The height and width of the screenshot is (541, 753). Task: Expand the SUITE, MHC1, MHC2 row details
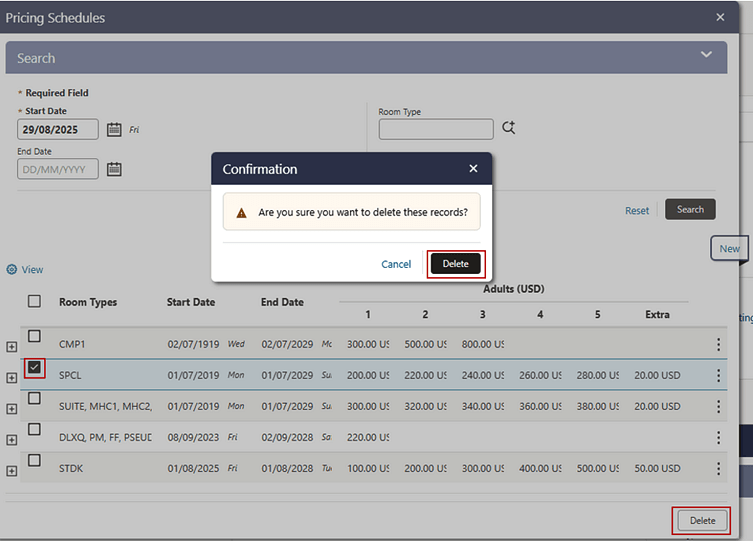(12, 409)
